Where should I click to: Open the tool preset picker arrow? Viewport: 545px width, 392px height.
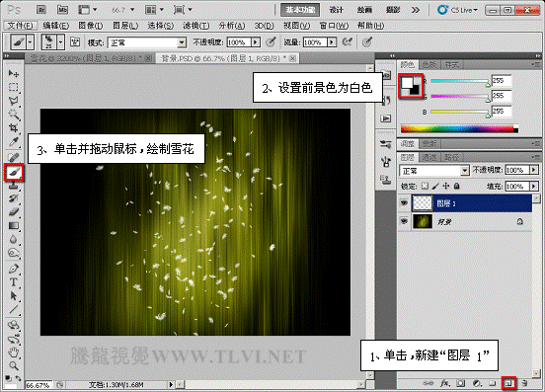(x=31, y=42)
